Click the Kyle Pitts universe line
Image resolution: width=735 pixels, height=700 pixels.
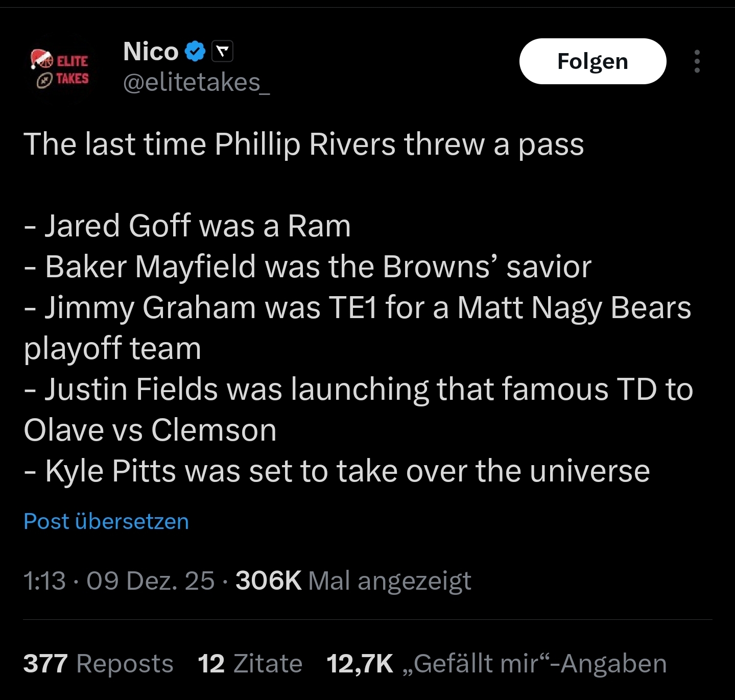tap(337, 471)
